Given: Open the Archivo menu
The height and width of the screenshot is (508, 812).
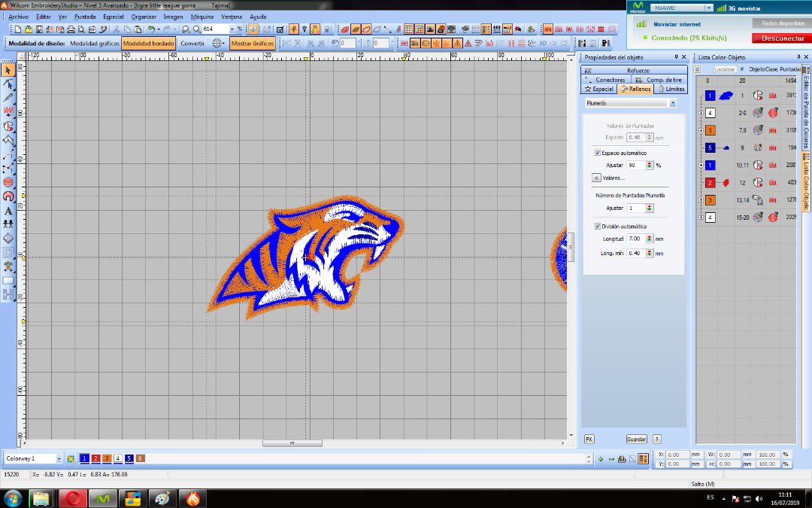Looking at the screenshot, I should pos(19,17).
